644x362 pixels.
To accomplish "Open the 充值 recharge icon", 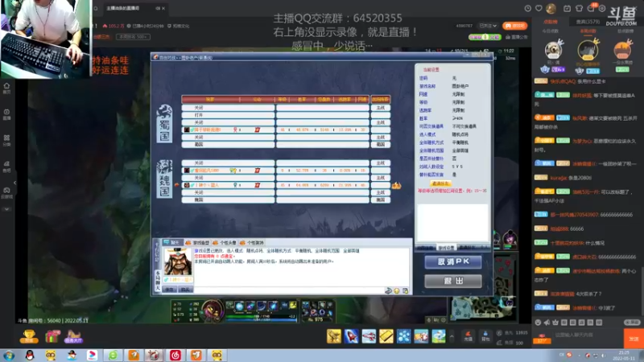I will (x=468, y=336).
